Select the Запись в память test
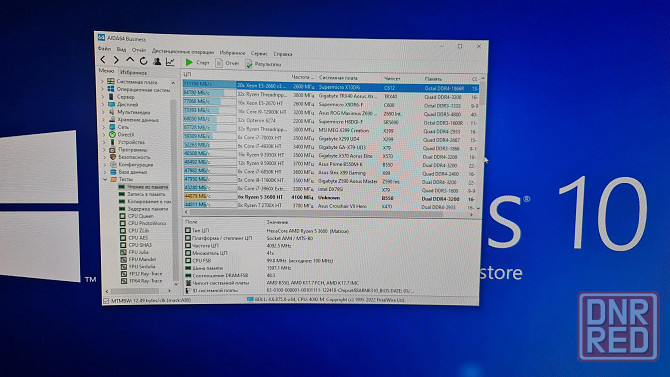 (146, 194)
